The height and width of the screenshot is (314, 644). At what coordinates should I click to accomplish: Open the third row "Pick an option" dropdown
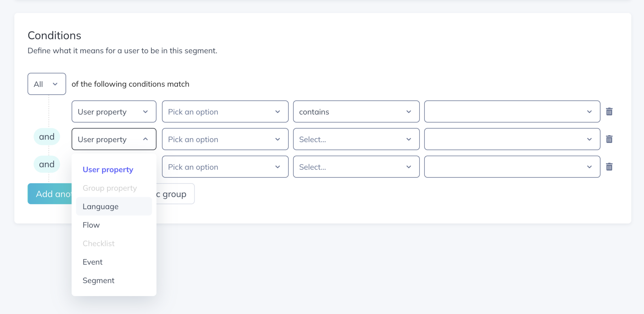tap(225, 167)
